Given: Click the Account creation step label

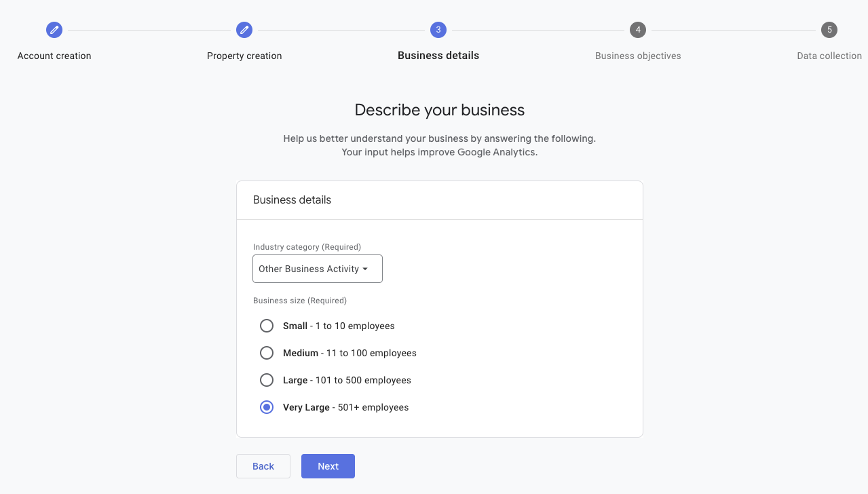Looking at the screenshot, I should click(x=54, y=56).
